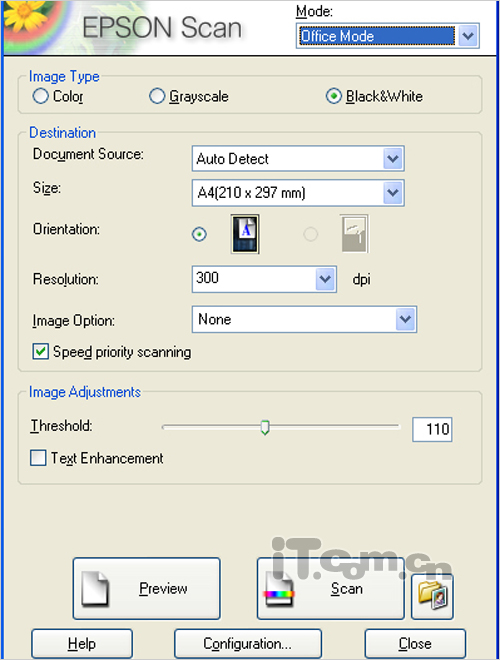
Task: Click the Orientation: label text
Action: click(x=66, y=229)
